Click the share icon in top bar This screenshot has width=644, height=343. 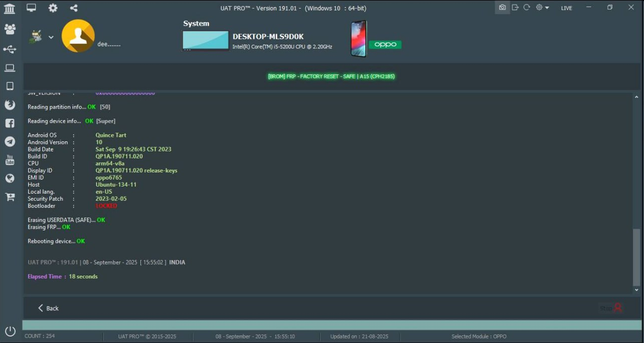(x=74, y=8)
